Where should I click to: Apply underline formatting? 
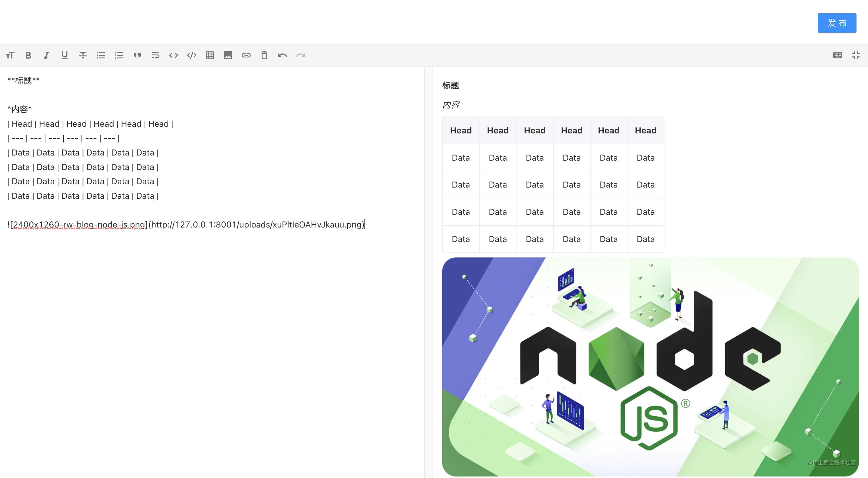coord(65,55)
